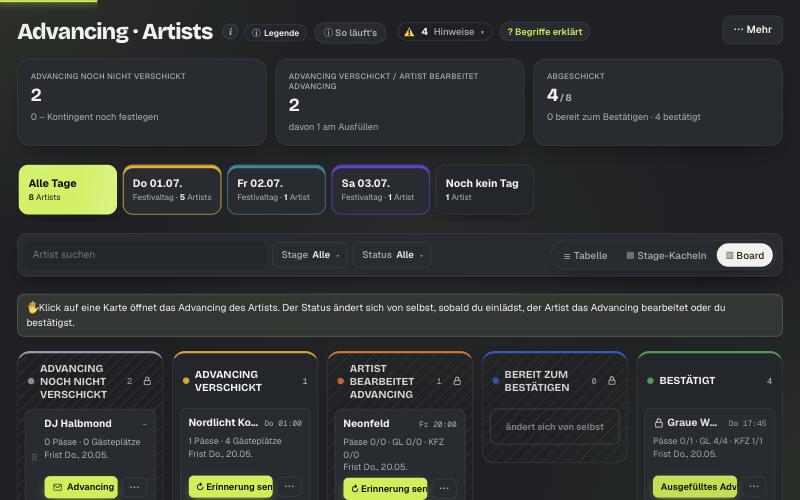Select the Do 01.07. festival day tab
Screen dimensions: 800x500
pyautogui.click(x=172, y=189)
